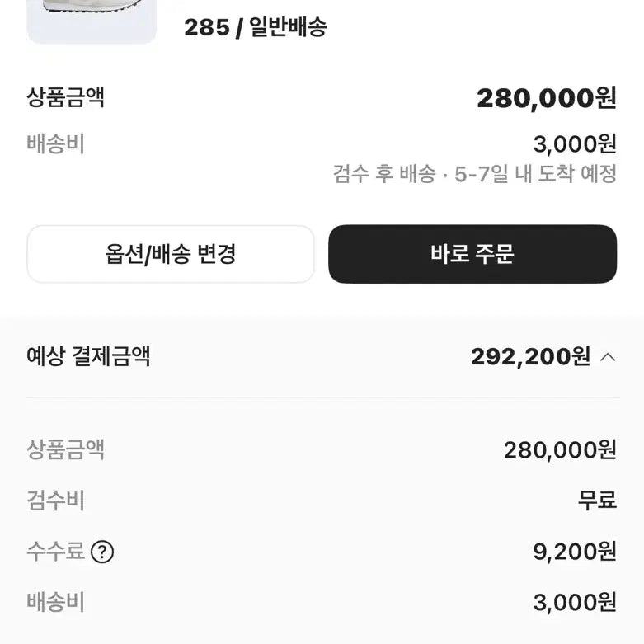Collapse the 예상 결제금액 chevron arrow
Screen dimensions: 644x644
(608, 357)
